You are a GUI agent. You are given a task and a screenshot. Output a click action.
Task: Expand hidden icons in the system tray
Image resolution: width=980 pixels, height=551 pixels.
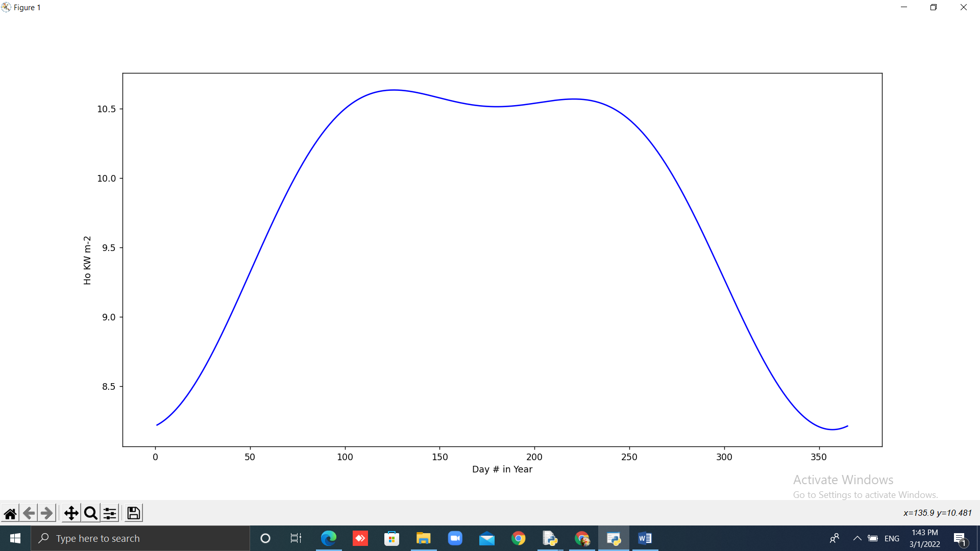coord(857,538)
